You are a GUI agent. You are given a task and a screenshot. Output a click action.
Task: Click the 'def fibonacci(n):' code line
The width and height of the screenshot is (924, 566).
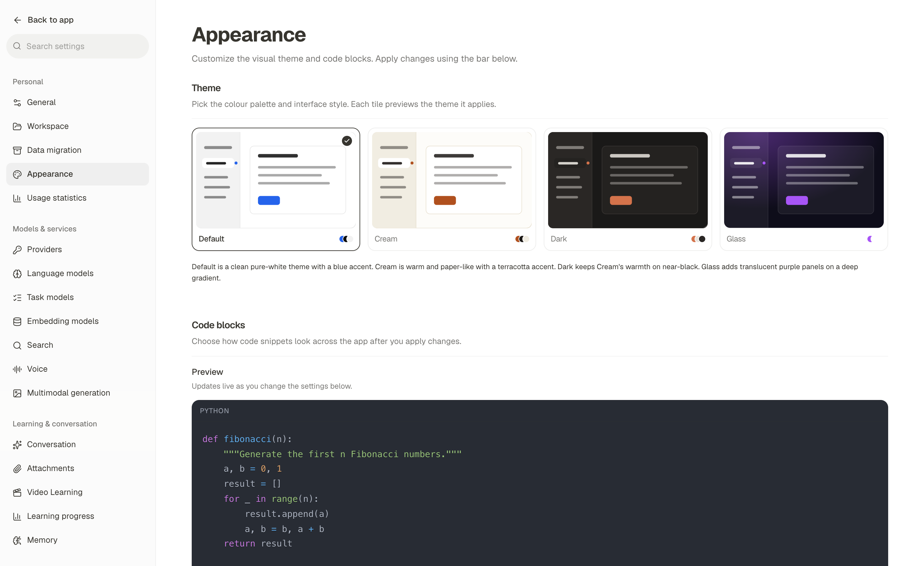[247, 439]
